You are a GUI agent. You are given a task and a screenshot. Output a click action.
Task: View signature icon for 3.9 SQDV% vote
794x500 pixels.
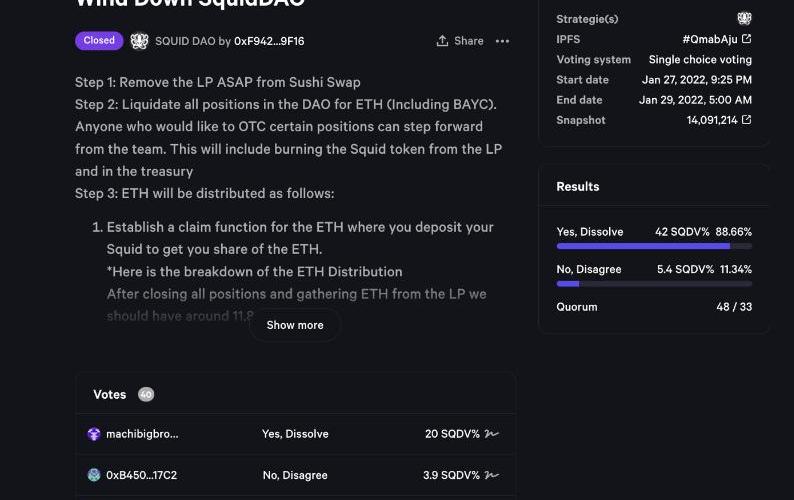click(x=491, y=475)
